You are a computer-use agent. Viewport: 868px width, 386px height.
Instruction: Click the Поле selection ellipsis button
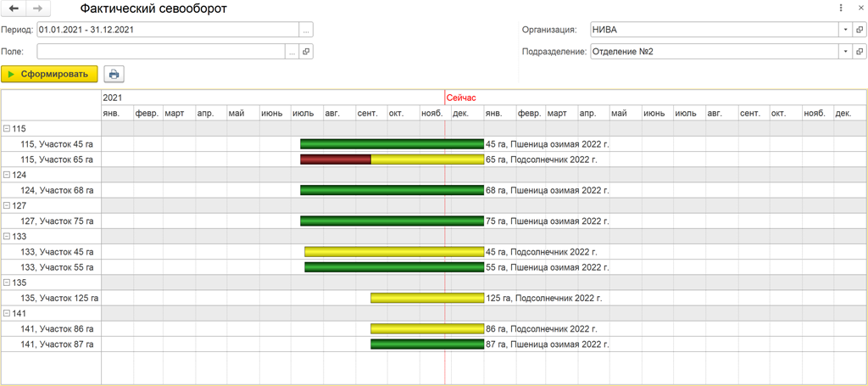[x=292, y=52]
